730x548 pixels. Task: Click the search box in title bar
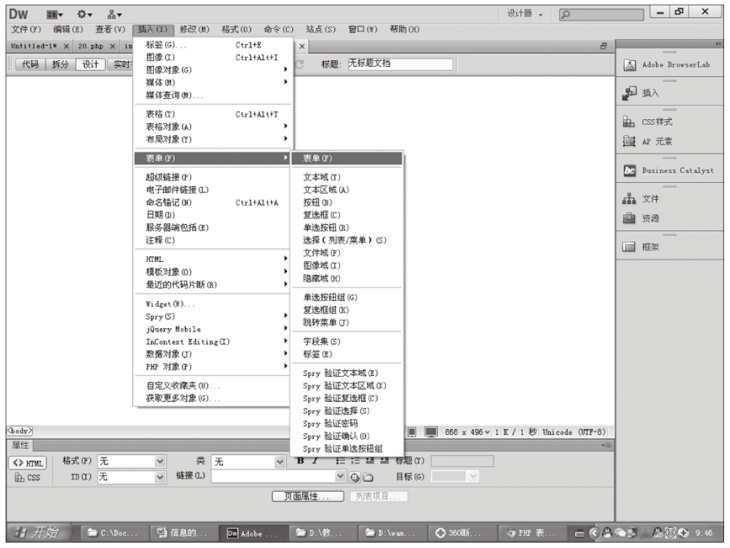pos(602,14)
